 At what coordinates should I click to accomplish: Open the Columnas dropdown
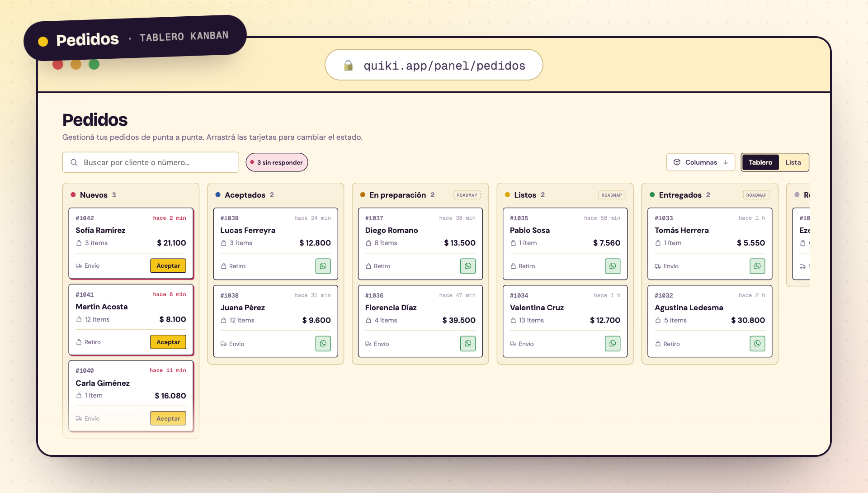700,162
